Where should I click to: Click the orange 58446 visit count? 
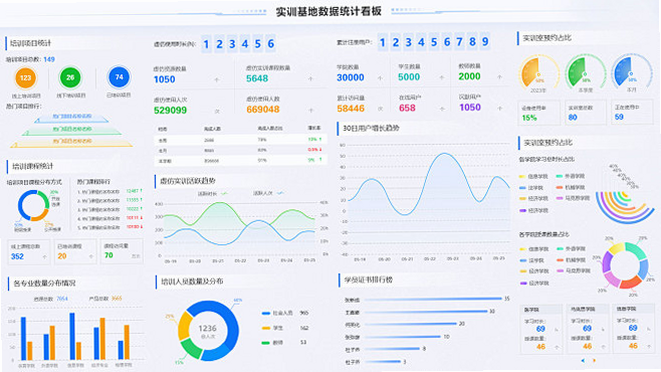click(x=351, y=109)
